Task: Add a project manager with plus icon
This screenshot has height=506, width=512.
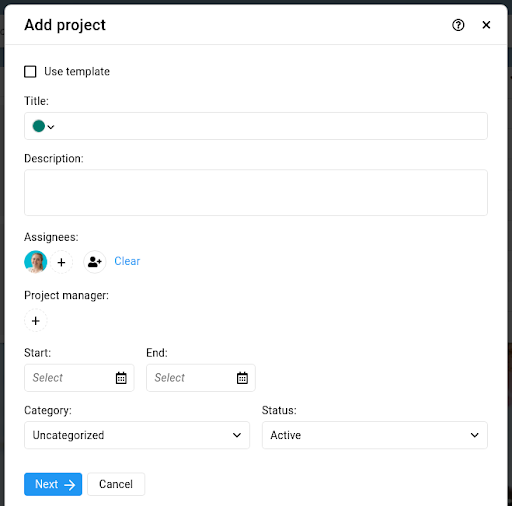Action: (36, 321)
